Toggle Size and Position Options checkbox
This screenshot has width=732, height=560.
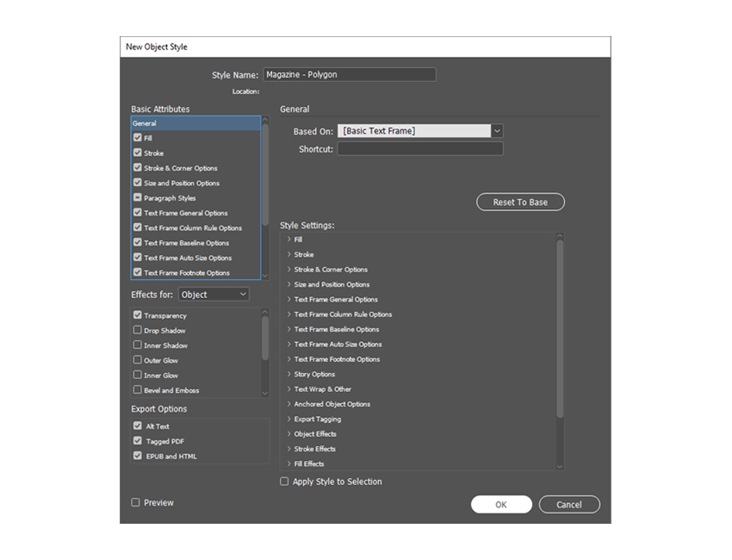(137, 183)
